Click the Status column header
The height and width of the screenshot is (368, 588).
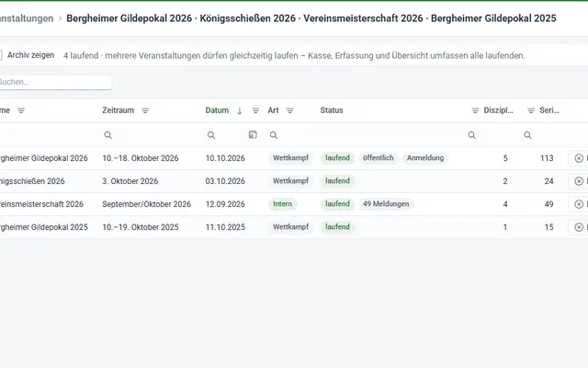(332, 110)
